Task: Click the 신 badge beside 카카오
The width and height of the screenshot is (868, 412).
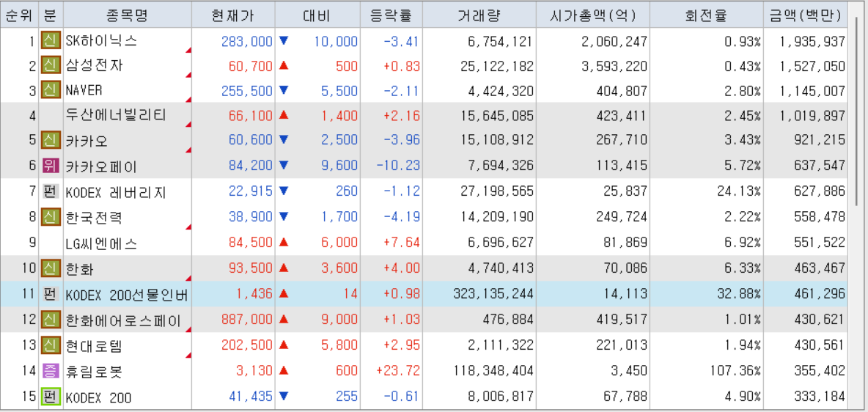Action: pos(51,141)
